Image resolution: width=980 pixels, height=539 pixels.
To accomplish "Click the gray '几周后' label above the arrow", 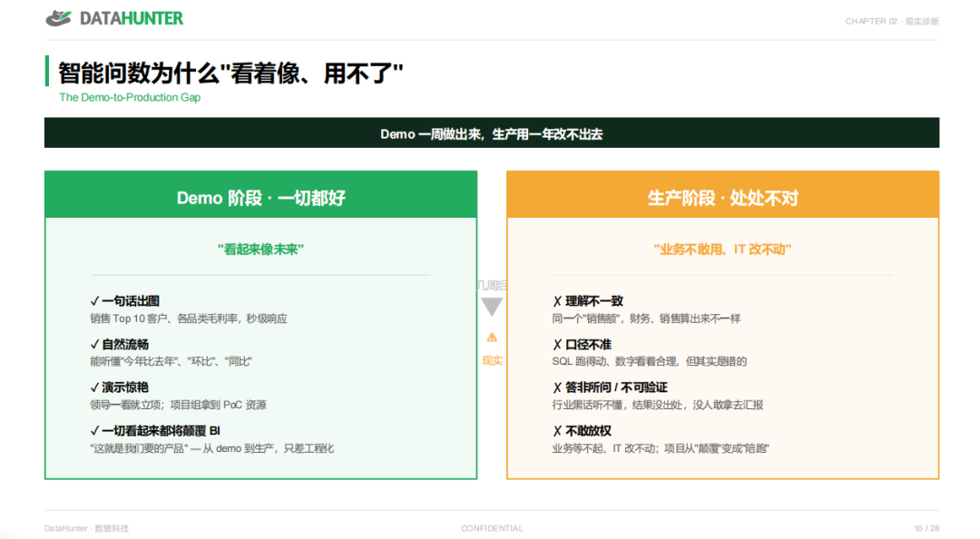I will point(492,286).
